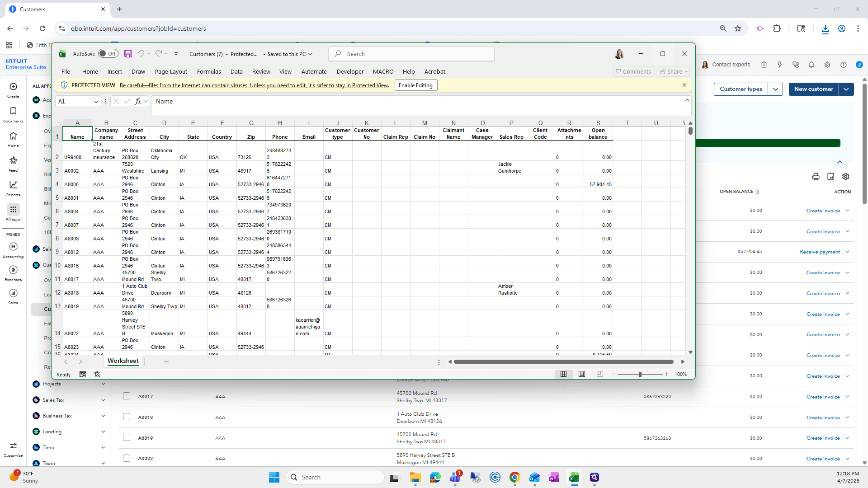868x488 pixels.
Task: Click the print icon in QuickBooks
Action: click(816, 177)
